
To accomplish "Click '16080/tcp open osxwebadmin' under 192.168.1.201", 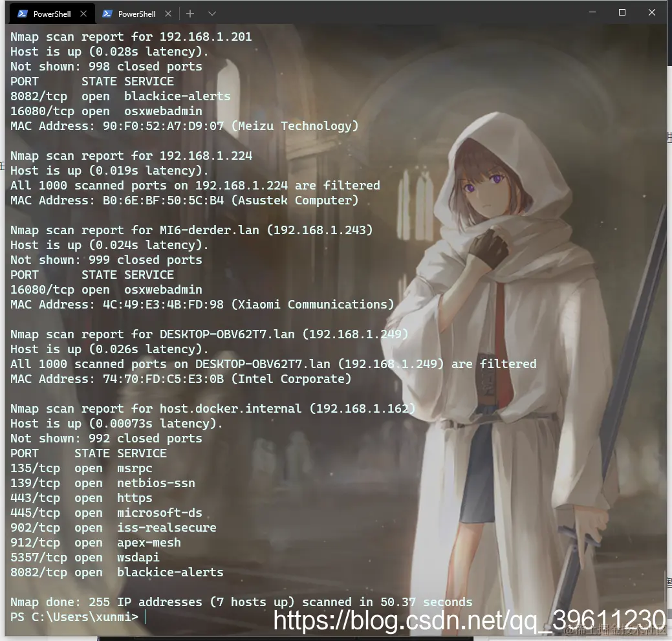I will 106,111.
